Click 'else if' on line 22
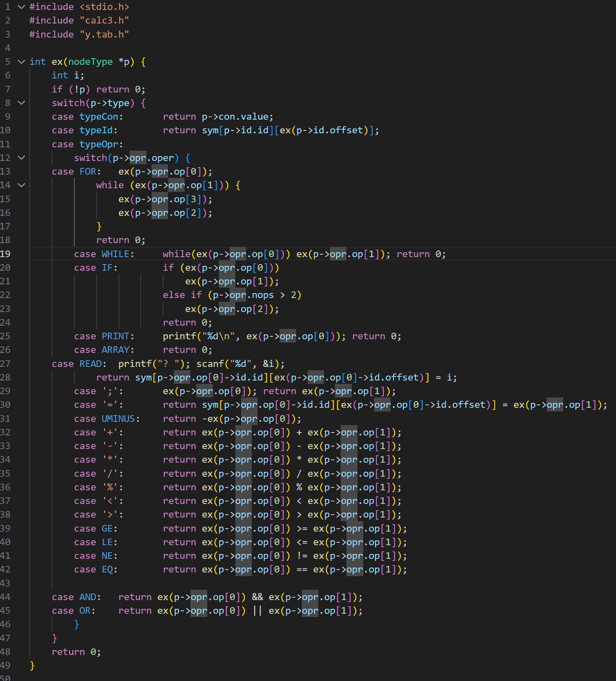The height and width of the screenshot is (681, 616). pos(182,295)
